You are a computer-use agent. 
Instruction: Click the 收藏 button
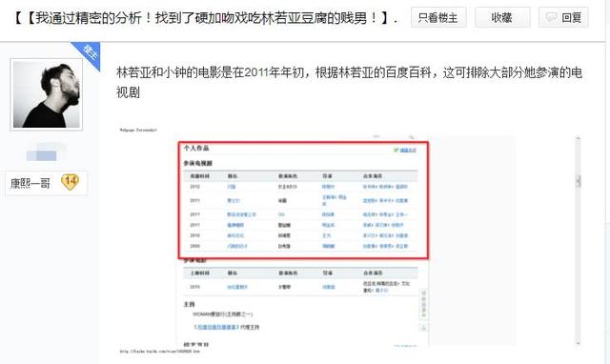click(502, 17)
